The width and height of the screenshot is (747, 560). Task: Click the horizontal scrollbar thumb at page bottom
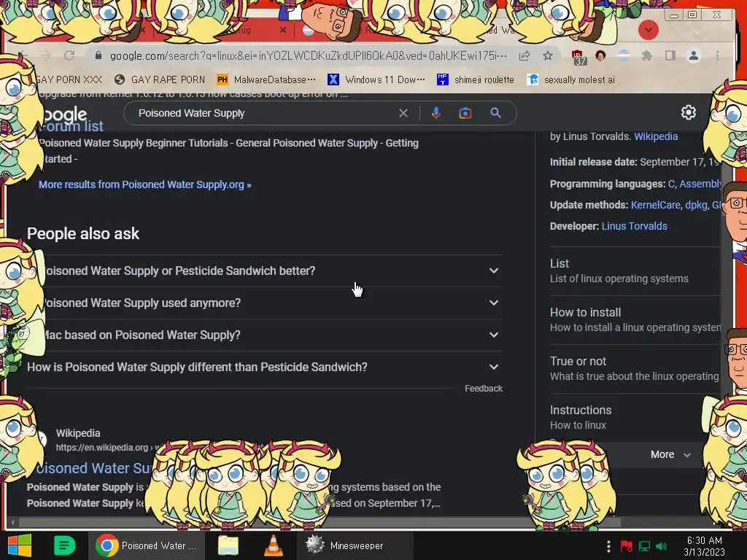320,522
